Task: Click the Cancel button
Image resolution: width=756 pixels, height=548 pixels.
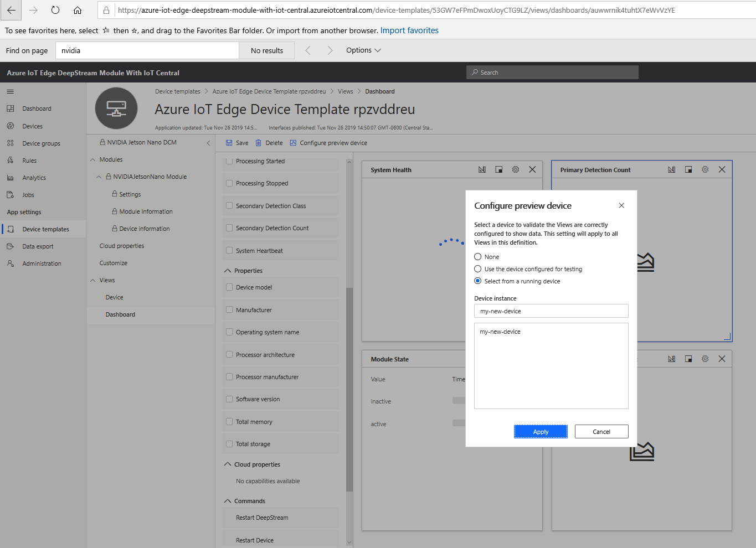Action: point(601,432)
